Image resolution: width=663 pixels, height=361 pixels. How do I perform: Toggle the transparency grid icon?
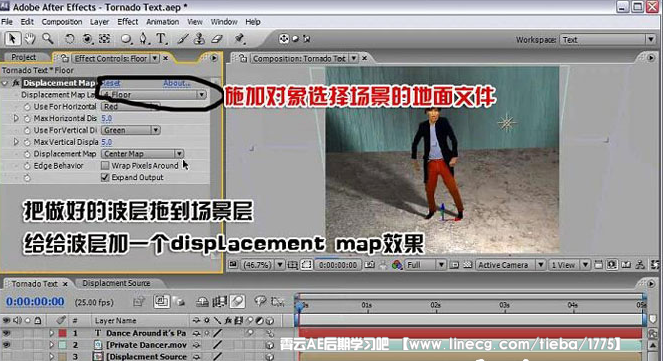pyautogui.click(x=467, y=265)
